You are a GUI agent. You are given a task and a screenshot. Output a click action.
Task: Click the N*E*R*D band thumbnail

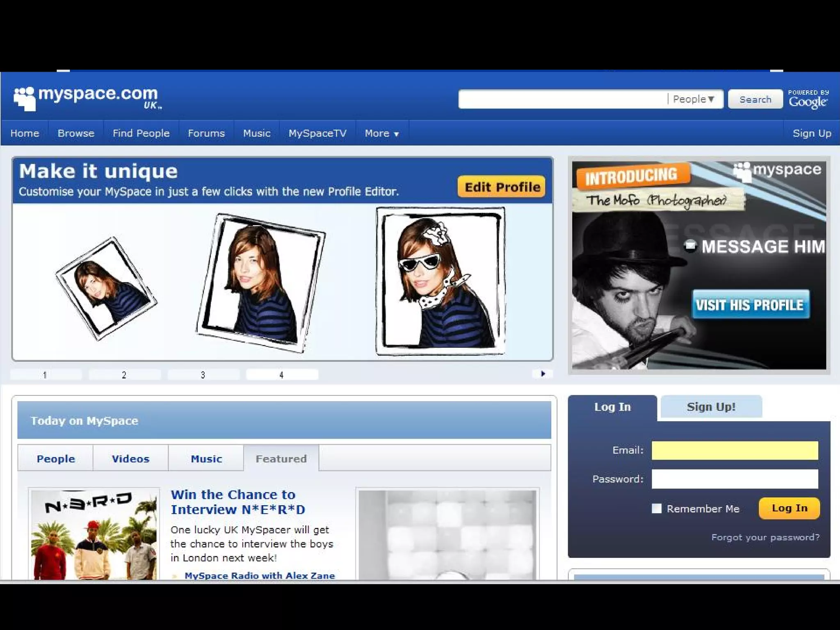point(94,534)
